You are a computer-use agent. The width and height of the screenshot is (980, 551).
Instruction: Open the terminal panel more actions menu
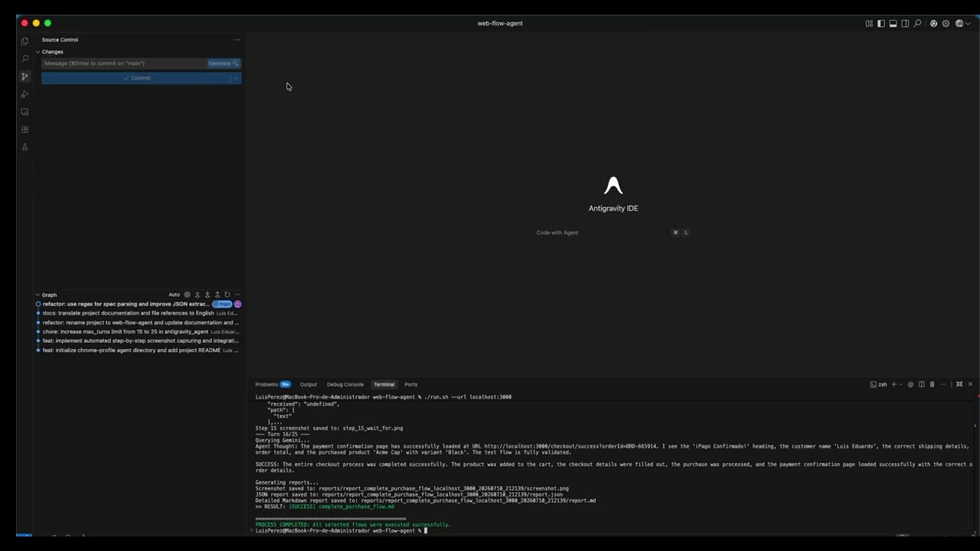click(x=943, y=384)
